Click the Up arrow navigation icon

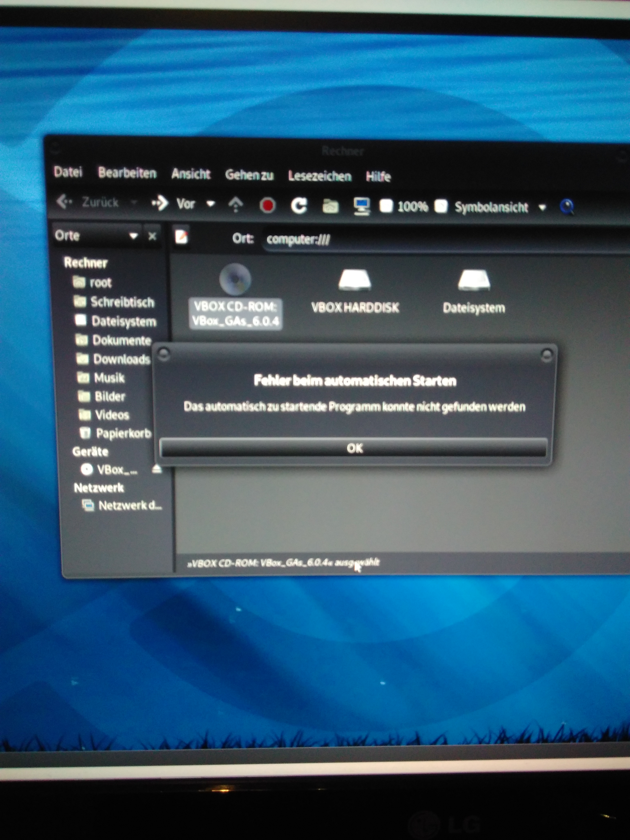click(x=235, y=204)
